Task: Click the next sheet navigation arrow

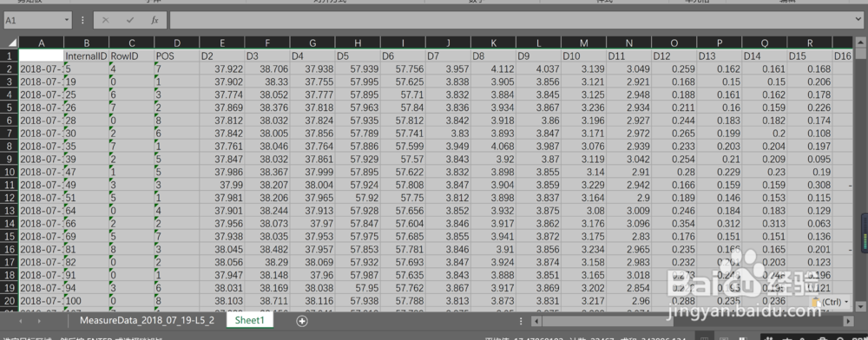Action: point(38,321)
